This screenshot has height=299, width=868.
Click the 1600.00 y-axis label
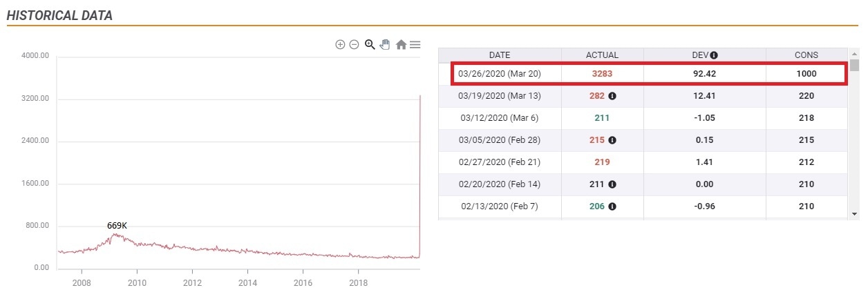point(35,184)
